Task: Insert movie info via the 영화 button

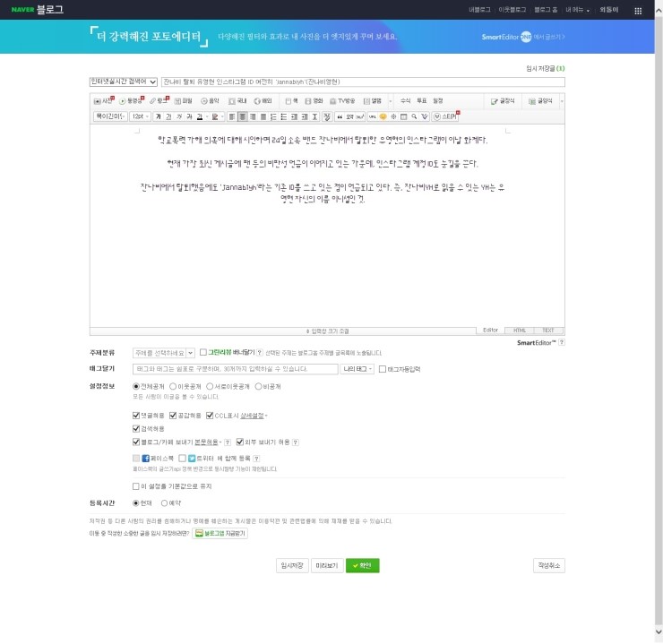Action: click(314, 101)
